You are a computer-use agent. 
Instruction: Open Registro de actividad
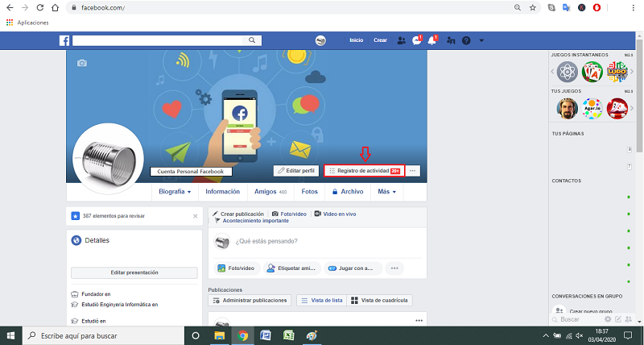click(x=365, y=171)
